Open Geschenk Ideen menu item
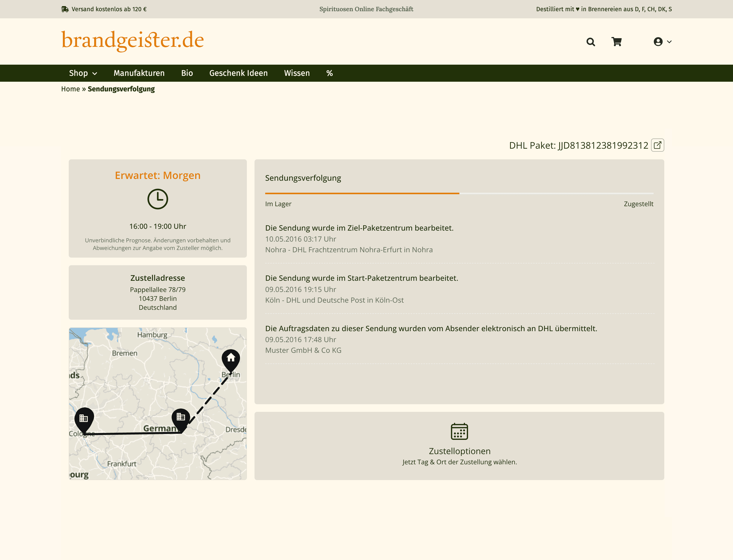The height and width of the screenshot is (560, 733). pos(238,73)
